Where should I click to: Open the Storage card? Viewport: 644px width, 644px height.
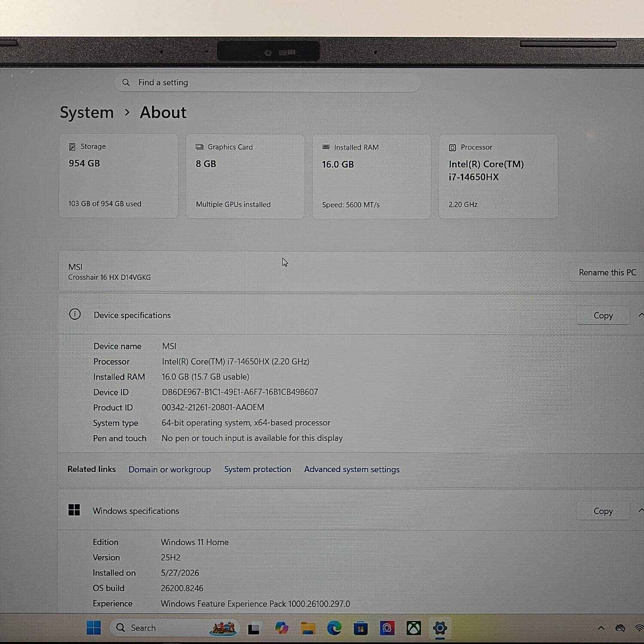pyautogui.click(x=118, y=176)
